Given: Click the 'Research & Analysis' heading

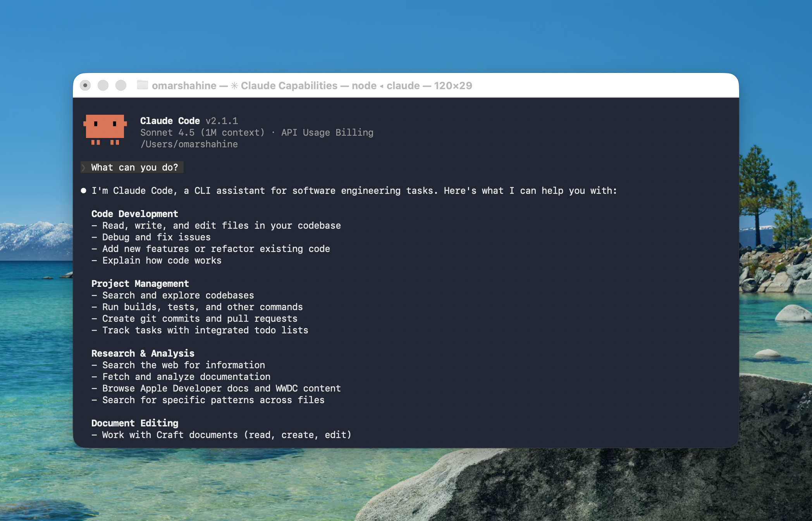Looking at the screenshot, I should [x=143, y=354].
